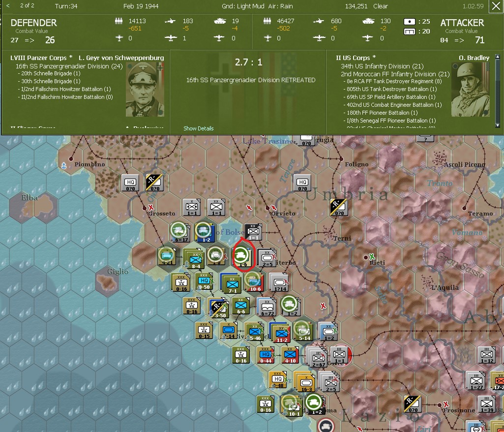This screenshot has width=504, height=432.
Task: Click defender tank count icon
Action: coord(220,21)
